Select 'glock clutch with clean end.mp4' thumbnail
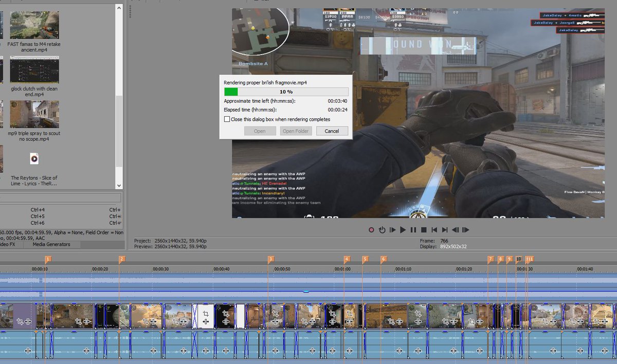This screenshot has width=617, height=364. click(34, 69)
